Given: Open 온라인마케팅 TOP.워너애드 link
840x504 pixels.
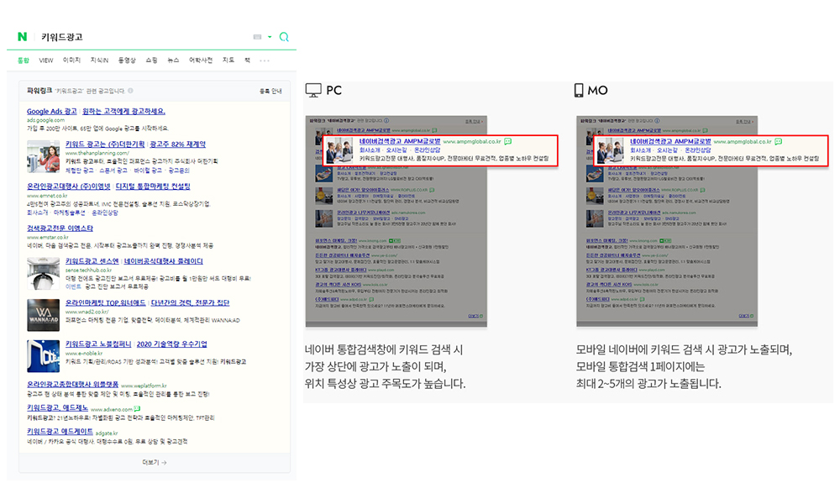Looking at the screenshot, I should [106, 302].
